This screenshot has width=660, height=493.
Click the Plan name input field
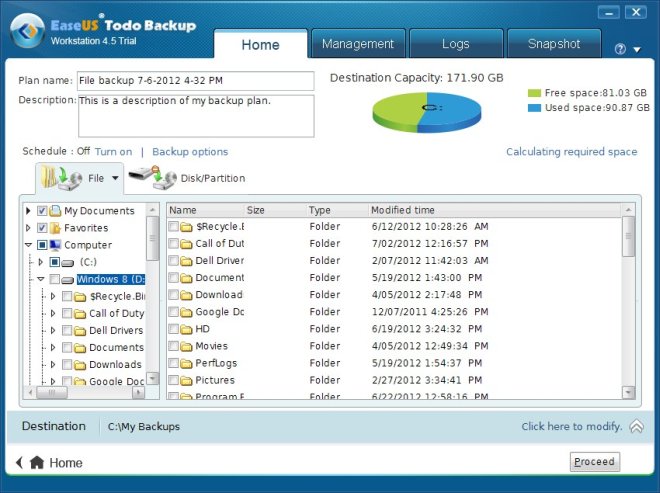tap(196, 81)
